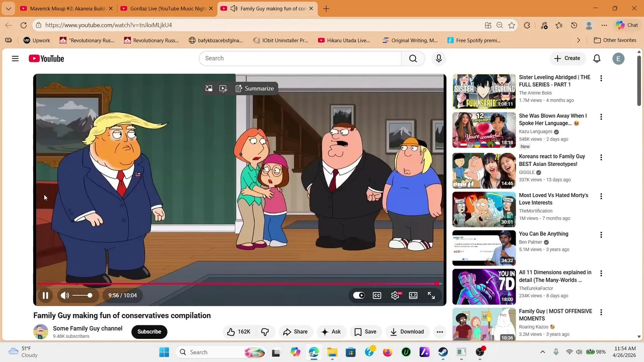Image resolution: width=644 pixels, height=362 pixels.
Task: Go to YouTube home via logo
Action: click(x=46, y=59)
